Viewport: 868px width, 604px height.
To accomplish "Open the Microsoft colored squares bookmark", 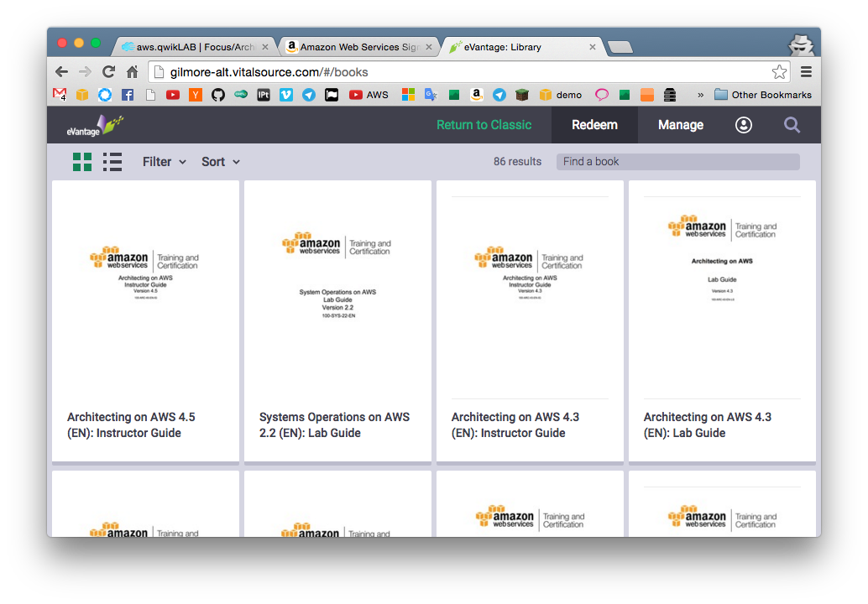I will point(408,95).
